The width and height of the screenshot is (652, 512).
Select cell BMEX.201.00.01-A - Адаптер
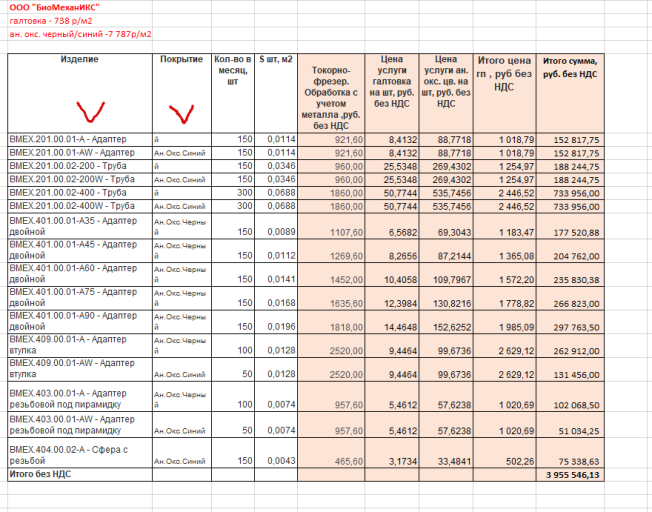(80, 139)
